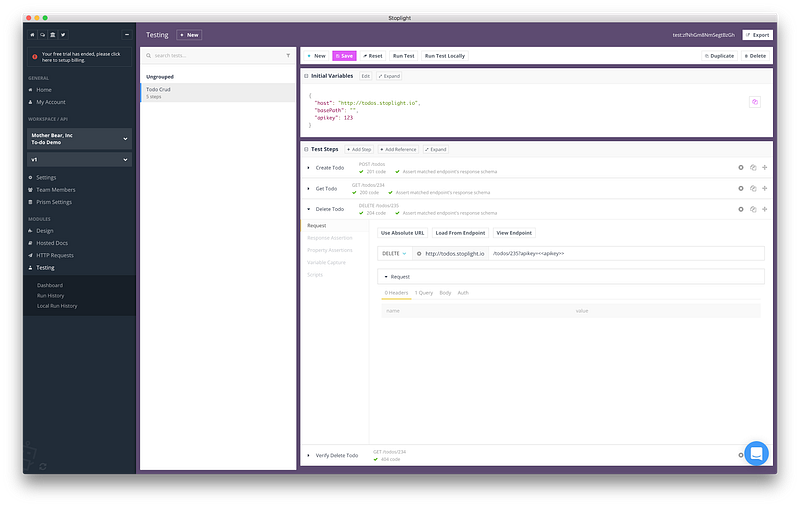
Task: Click the circle settings icon on Get Todo row
Action: tap(741, 188)
